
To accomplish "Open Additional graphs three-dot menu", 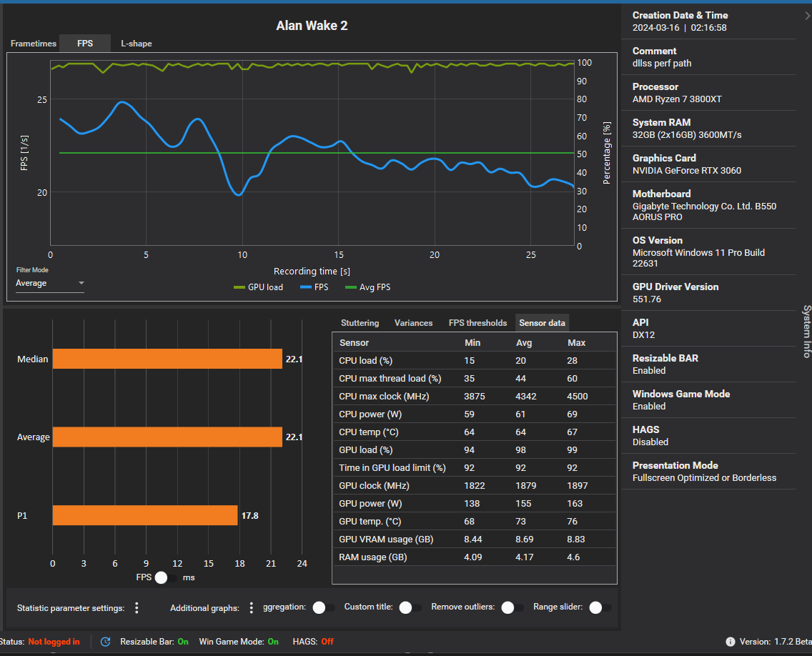I will point(251,607).
